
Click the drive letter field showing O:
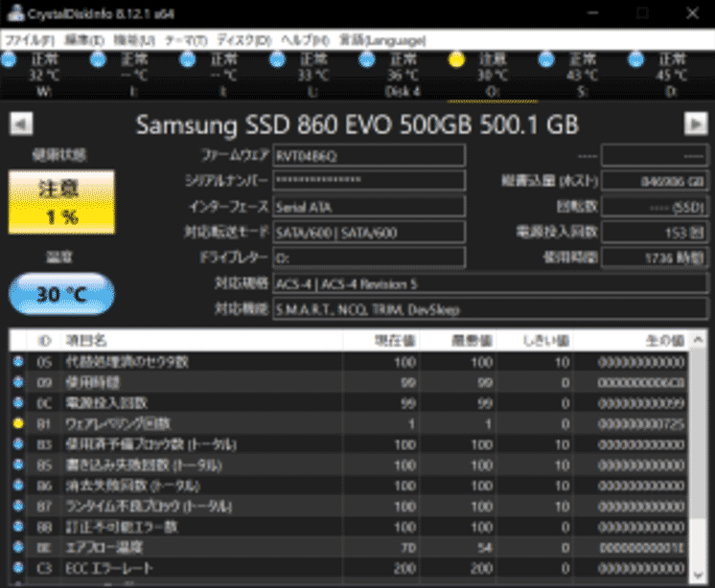(x=369, y=258)
